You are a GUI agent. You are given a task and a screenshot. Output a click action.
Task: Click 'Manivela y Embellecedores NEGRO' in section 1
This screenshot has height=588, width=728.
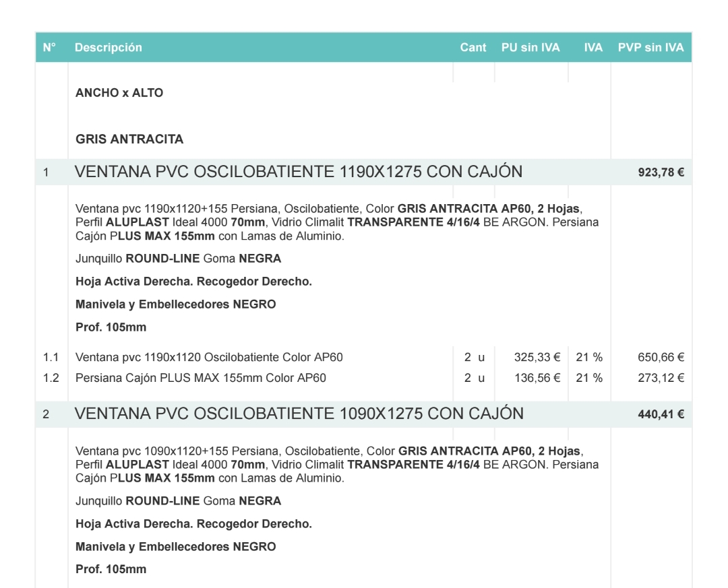click(175, 304)
